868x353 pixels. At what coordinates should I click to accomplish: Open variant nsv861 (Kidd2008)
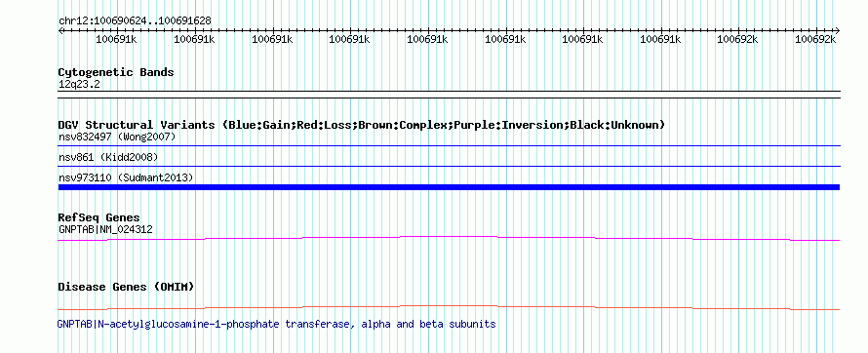point(108,158)
